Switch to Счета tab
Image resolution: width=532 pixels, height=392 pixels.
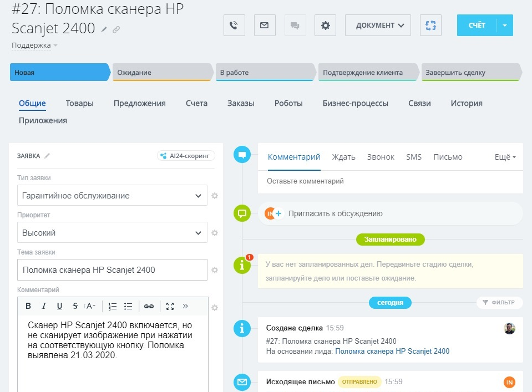[x=196, y=104]
